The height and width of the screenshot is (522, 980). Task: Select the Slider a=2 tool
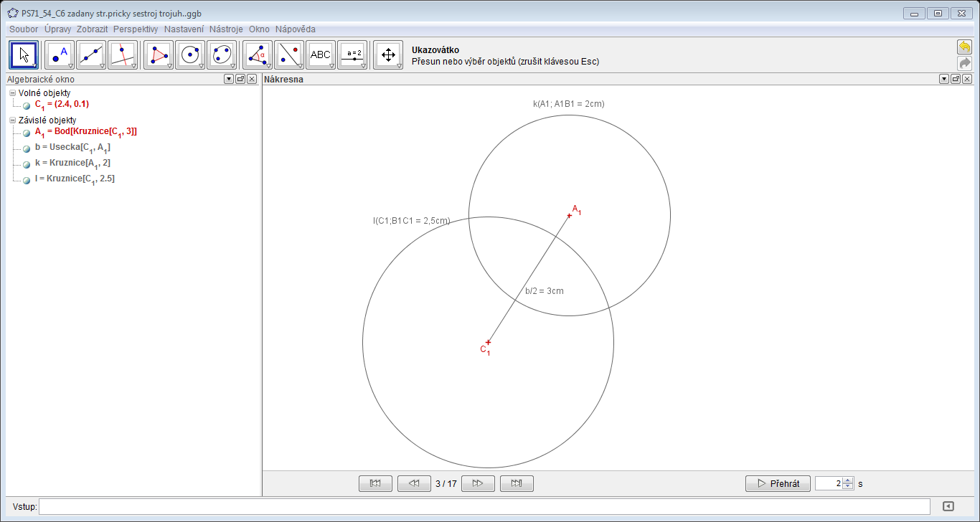(352, 54)
